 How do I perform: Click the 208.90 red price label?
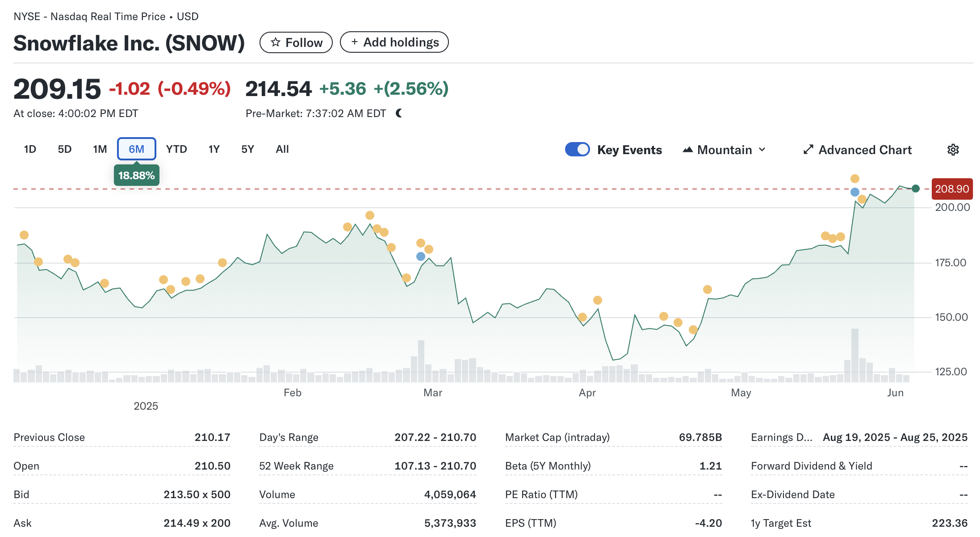[x=952, y=189]
